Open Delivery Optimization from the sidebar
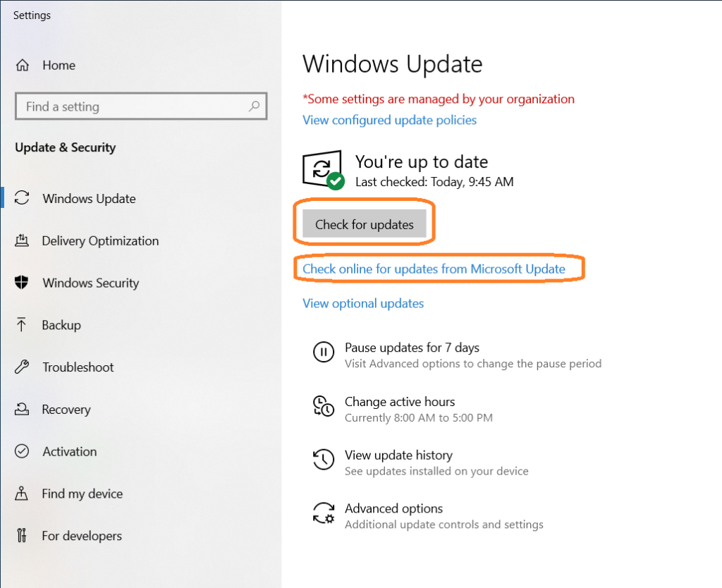The width and height of the screenshot is (722, 588). 22,240
